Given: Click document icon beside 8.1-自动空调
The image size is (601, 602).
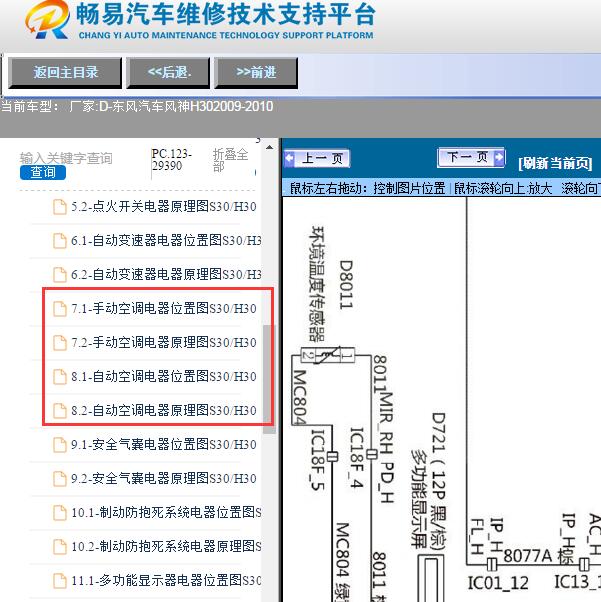Looking at the screenshot, I should coord(60,377).
